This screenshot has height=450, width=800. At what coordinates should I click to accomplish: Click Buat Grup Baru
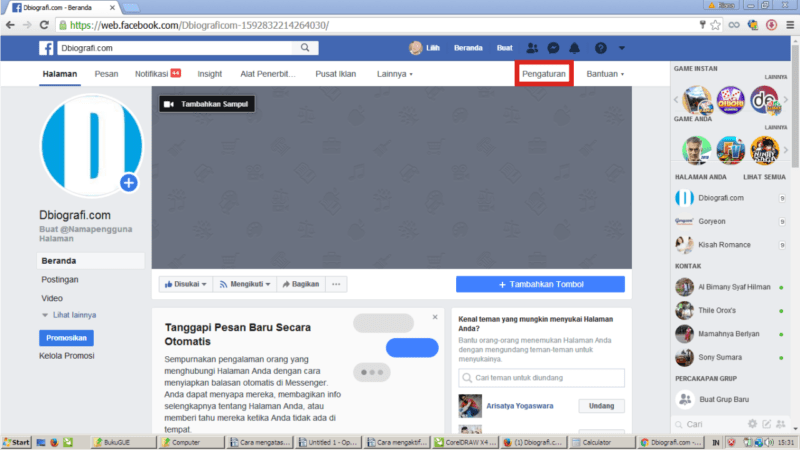click(x=723, y=399)
